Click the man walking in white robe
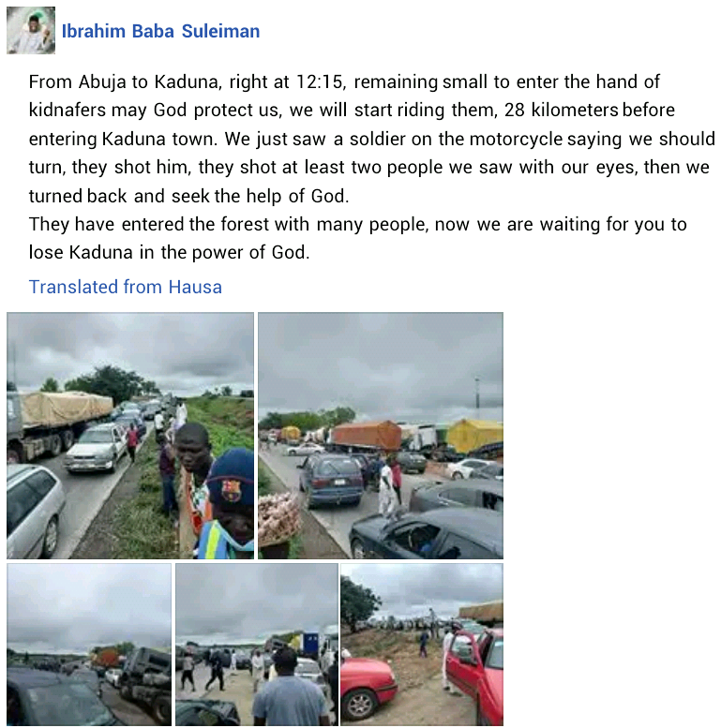Screen dimensions: 721x728 [x=386, y=491]
